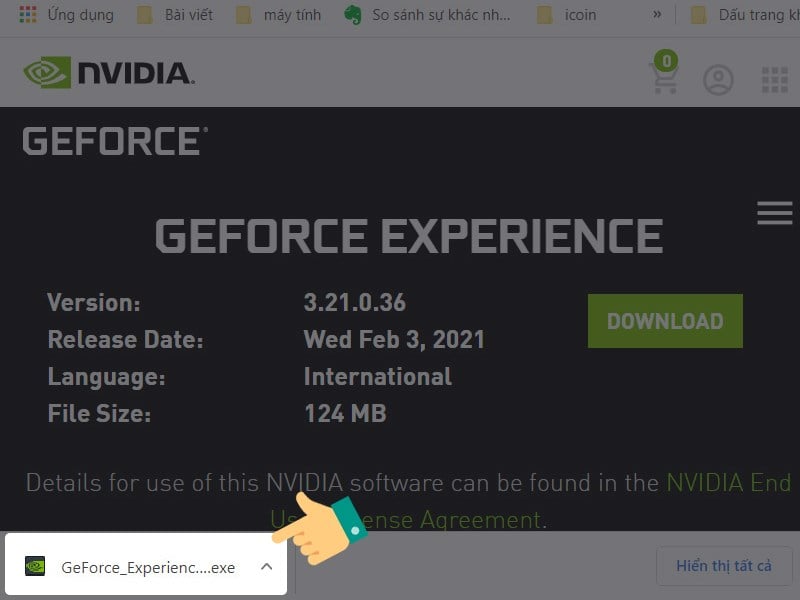This screenshot has height=600, width=800.
Task: Expand the download item options chevron
Action: [266, 566]
